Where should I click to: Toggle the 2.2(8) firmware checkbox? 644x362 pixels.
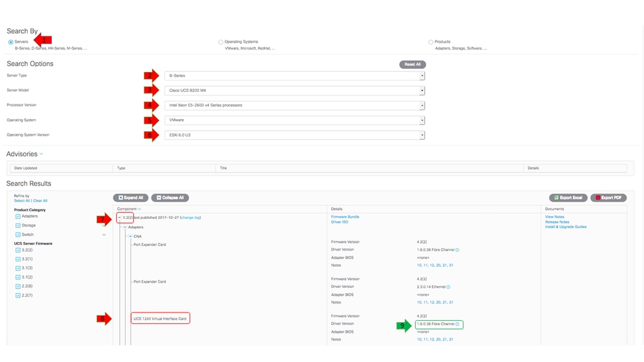pyautogui.click(x=17, y=286)
